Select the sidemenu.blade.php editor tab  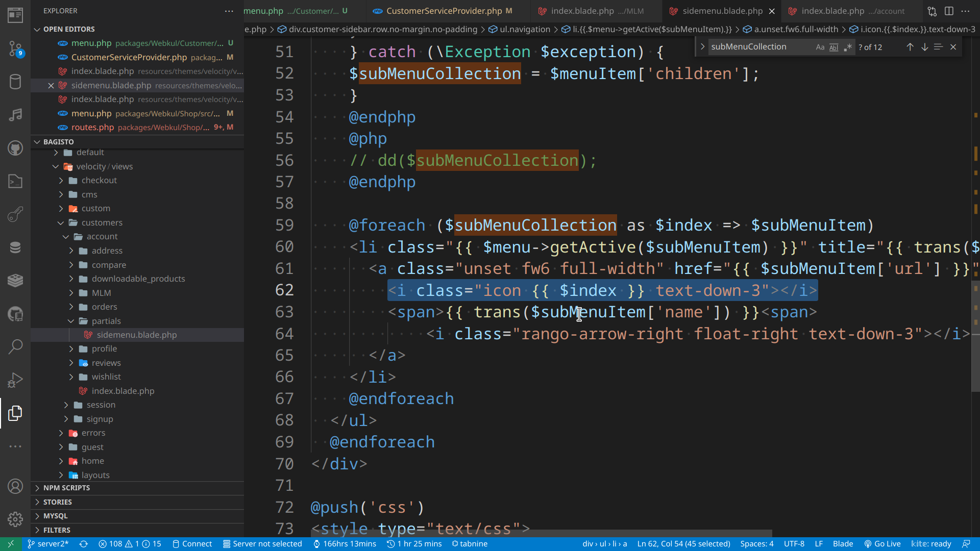tap(722, 11)
